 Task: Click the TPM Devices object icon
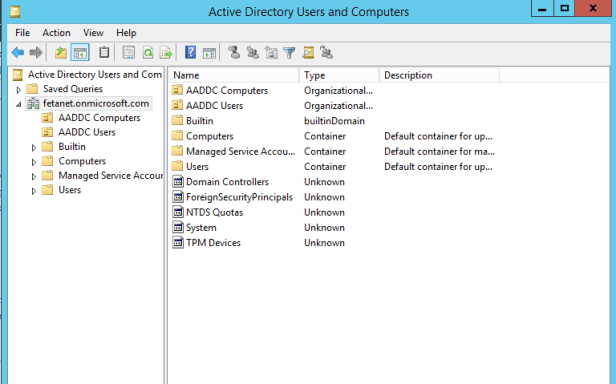pyautogui.click(x=178, y=243)
